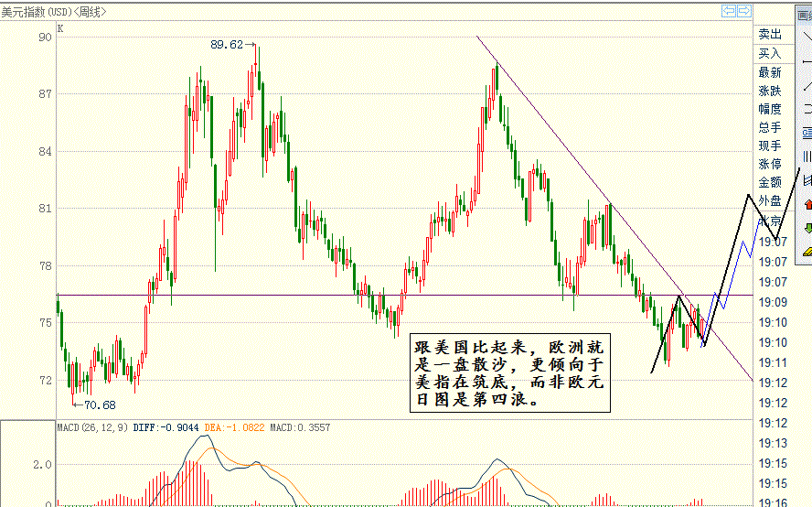Click the MACD(26,12,9) indicator label
Screen dimensions: 812x507
(x=92, y=427)
